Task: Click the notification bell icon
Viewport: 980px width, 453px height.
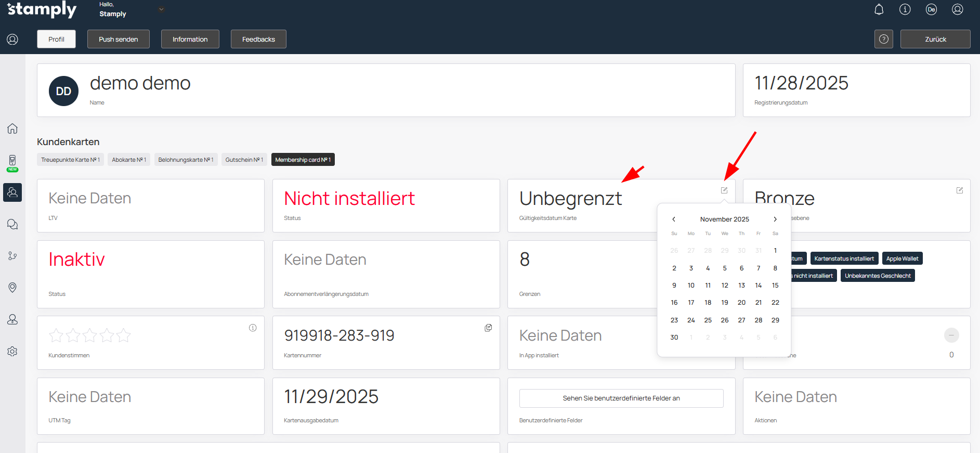Action: point(879,9)
